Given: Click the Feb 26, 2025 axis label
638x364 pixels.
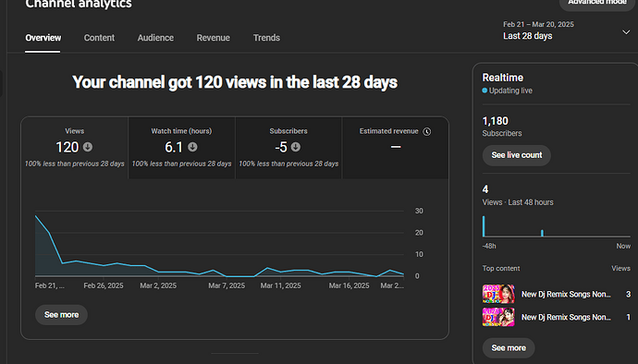Looking at the screenshot, I should pyautogui.click(x=104, y=285).
